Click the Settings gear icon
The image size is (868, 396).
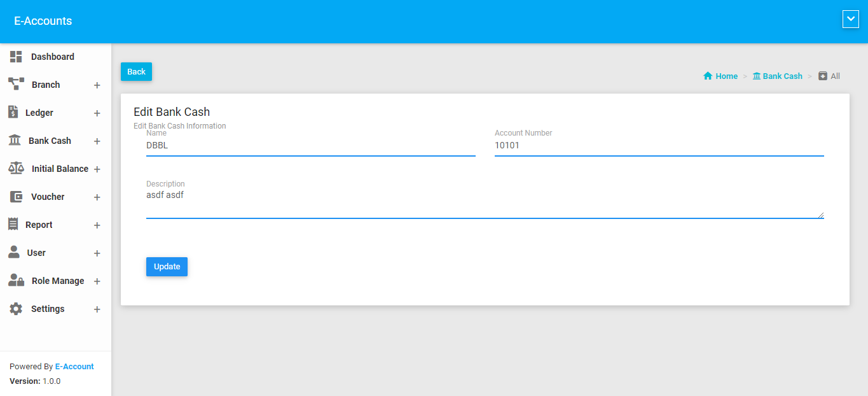click(16, 309)
